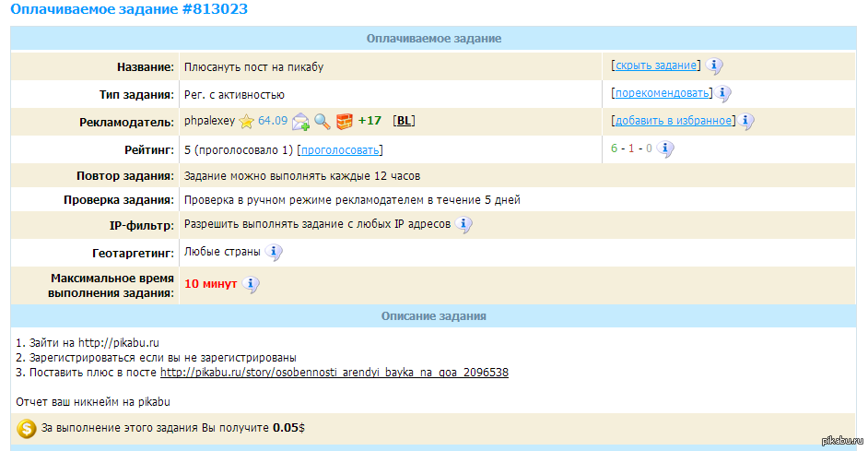Hide task via 'скрыть задание' link

pos(656,66)
